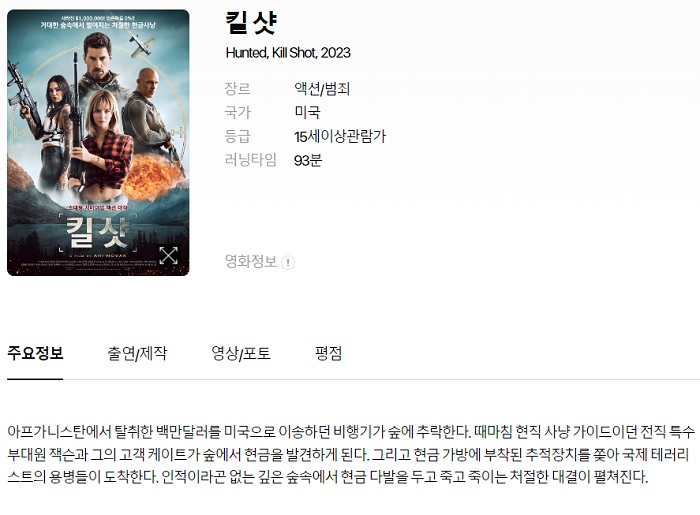The image size is (700, 515).
Task: Open the Kill Shot movie poster
Action: 98,142
